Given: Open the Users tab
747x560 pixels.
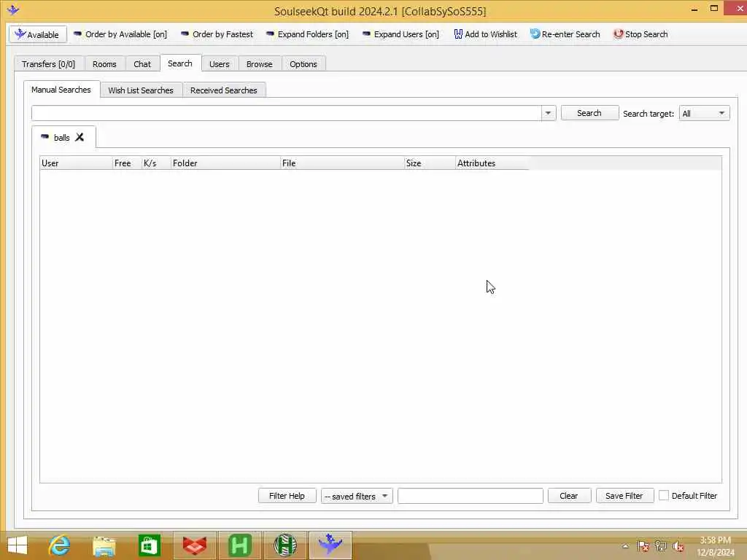Looking at the screenshot, I should click(219, 64).
